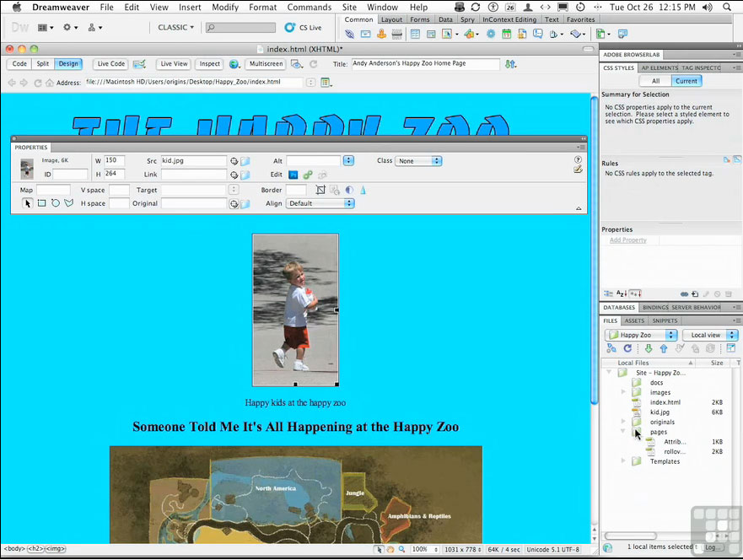Click the Multiscreen button
The width and height of the screenshot is (743, 560).
click(267, 64)
